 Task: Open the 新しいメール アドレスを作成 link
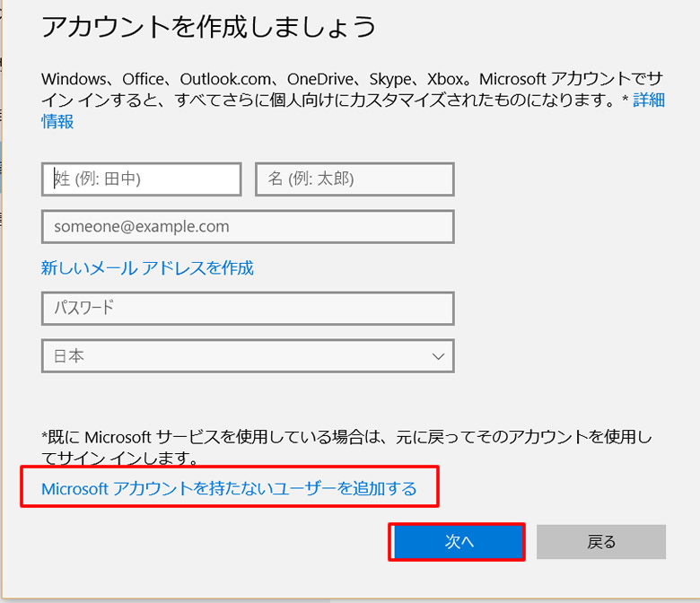coord(147,267)
